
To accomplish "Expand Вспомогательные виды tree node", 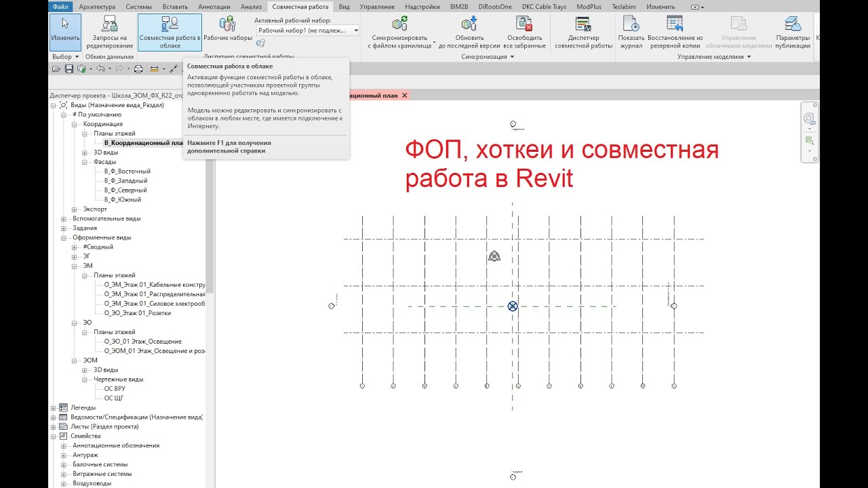I will click(64, 219).
